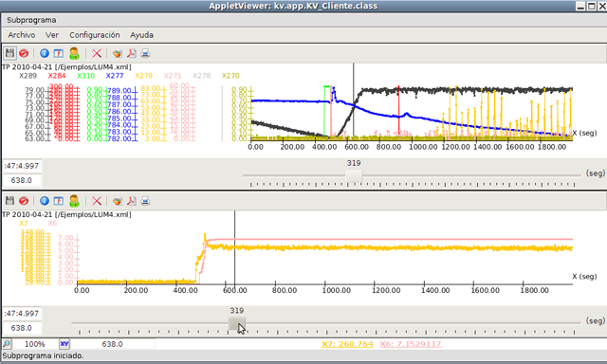Click the color palette image icon in lower toolbar
The height and width of the screenshot is (364, 607).
[118, 201]
